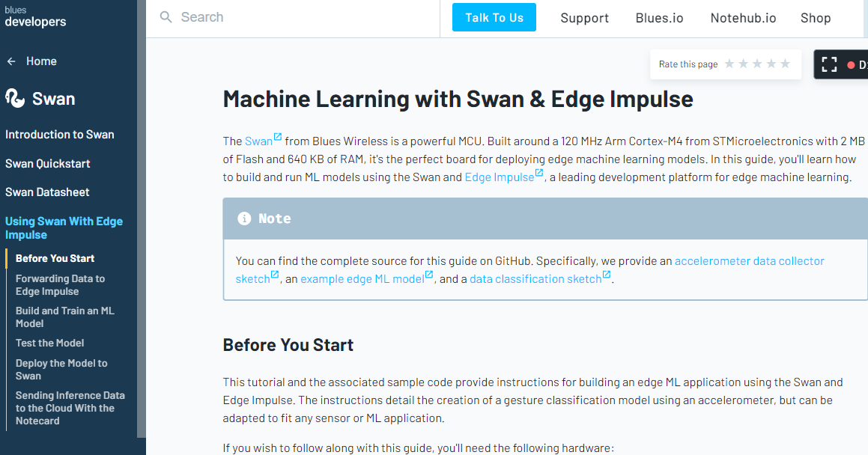
Task: Click the search magnifier icon
Action: (166, 17)
